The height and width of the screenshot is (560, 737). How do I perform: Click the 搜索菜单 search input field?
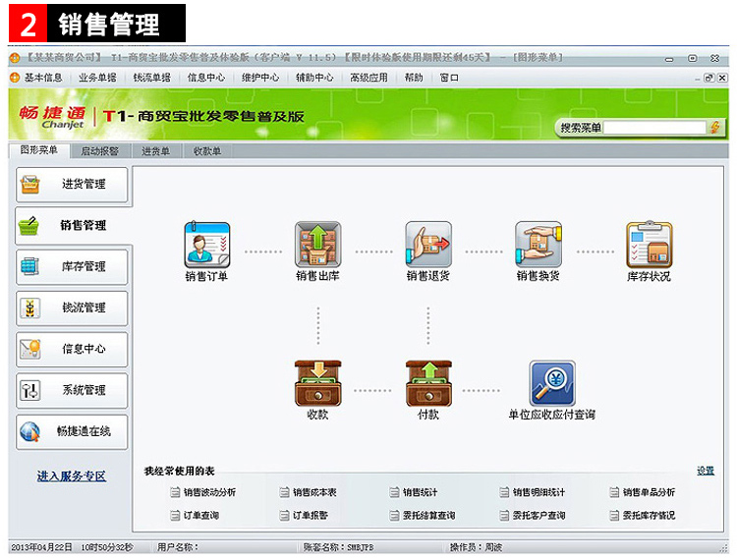tap(655, 128)
